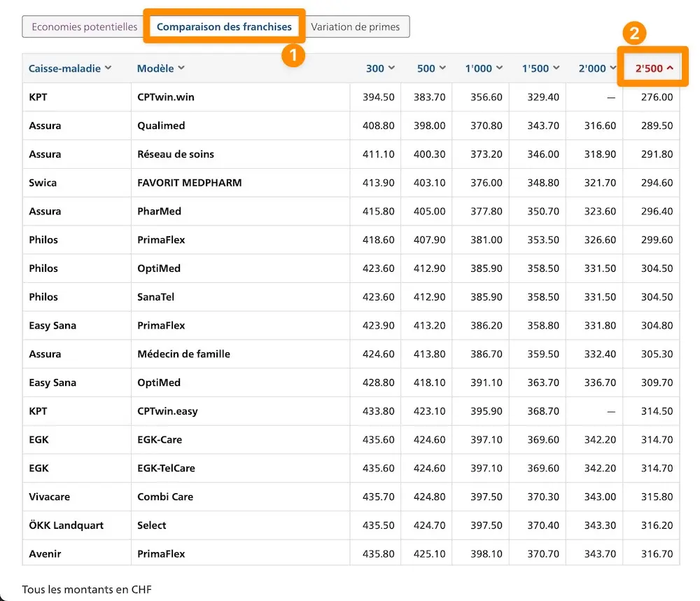This screenshot has height=601, width=700.
Task: Select the CPTwin.easy model
Action: coord(167,412)
